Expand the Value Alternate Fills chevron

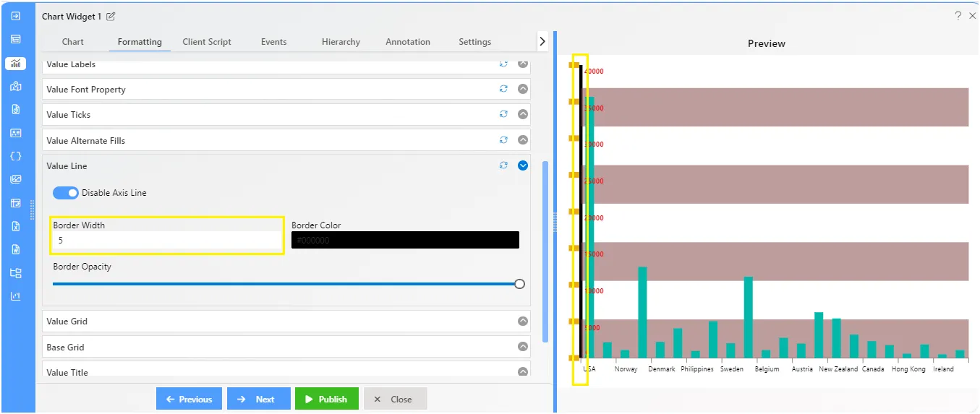pyautogui.click(x=523, y=140)
